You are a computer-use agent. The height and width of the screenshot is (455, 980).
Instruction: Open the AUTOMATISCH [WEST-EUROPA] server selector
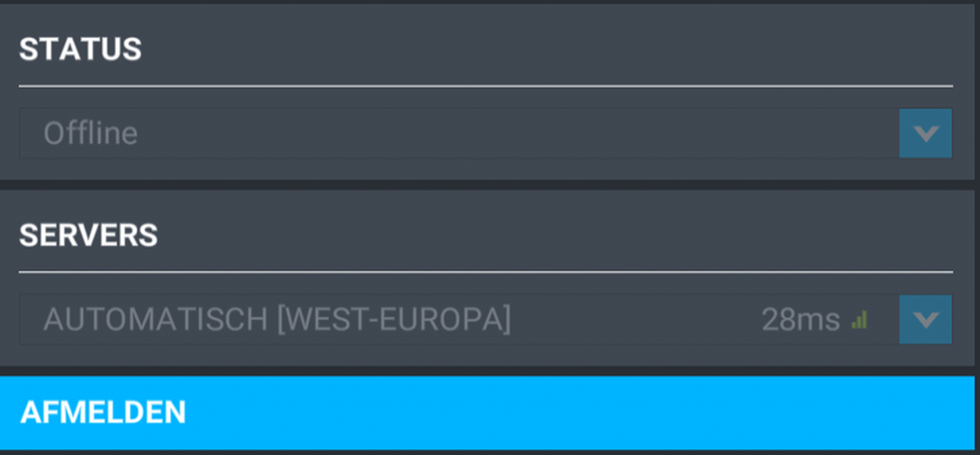[485, 319]
